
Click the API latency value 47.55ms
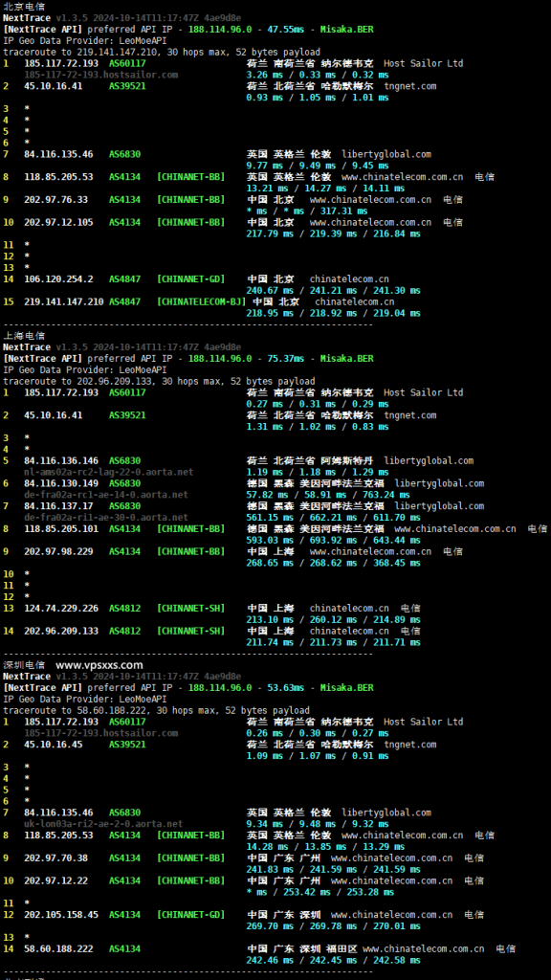(285, 29)
